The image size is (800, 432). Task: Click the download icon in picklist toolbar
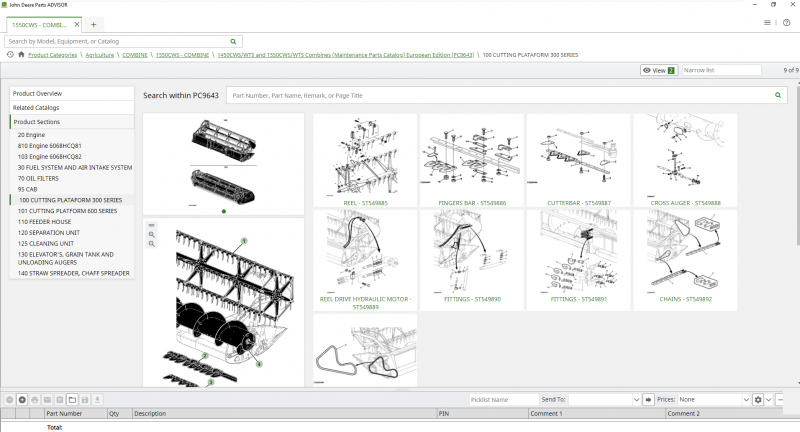pos(97,399)
